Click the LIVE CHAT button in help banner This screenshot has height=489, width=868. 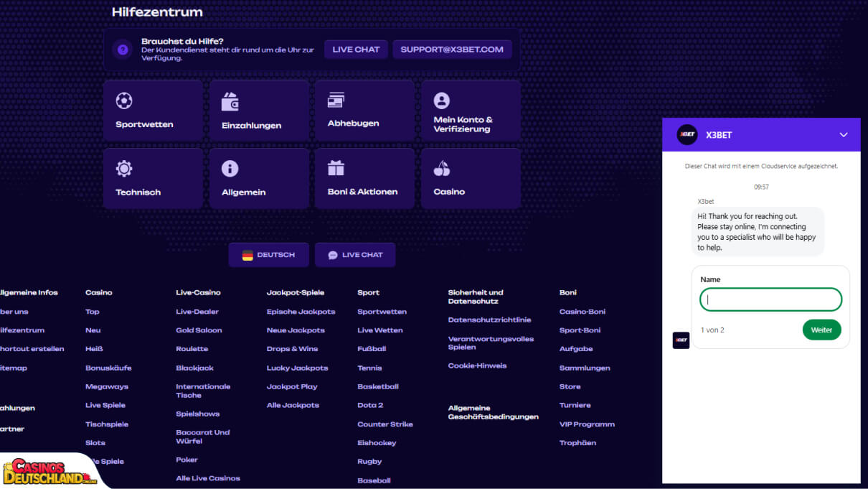pyautogui.click(x=356, y=50)
